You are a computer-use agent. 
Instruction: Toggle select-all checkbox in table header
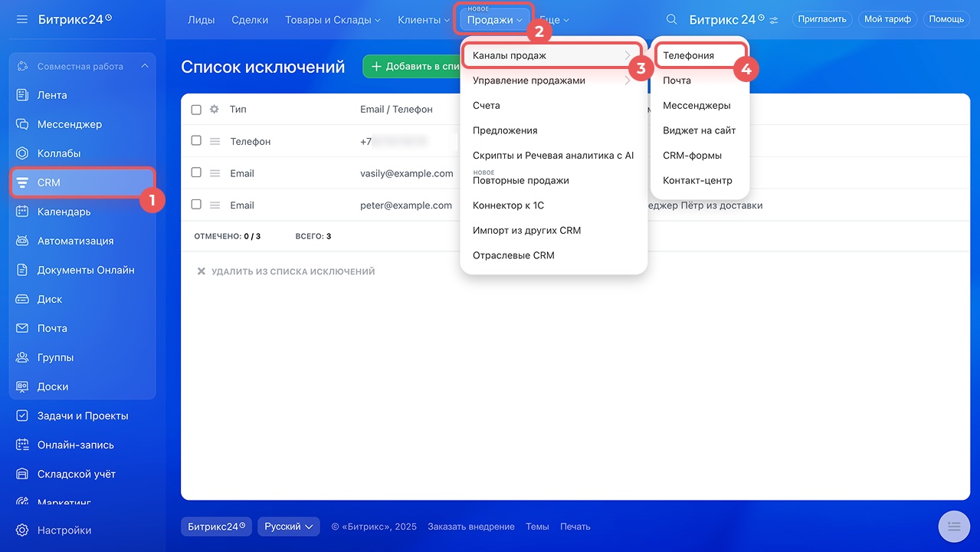pyautogui.click(x=196, y=110)
